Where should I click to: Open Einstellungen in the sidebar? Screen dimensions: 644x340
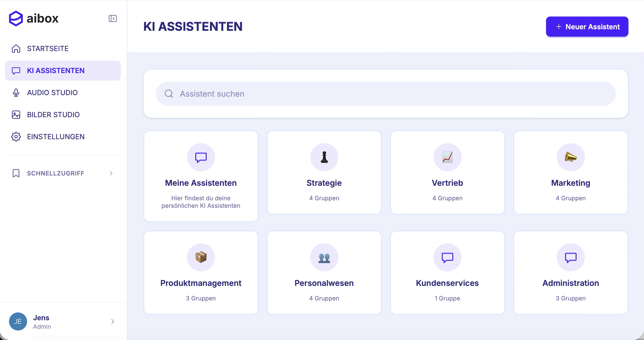(63, 137)
